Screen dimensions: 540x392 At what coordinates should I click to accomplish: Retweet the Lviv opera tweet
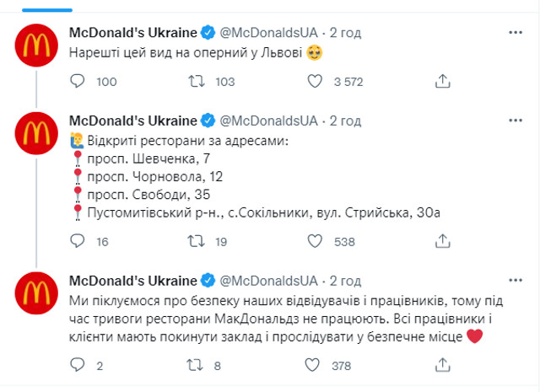coord(196,82)
